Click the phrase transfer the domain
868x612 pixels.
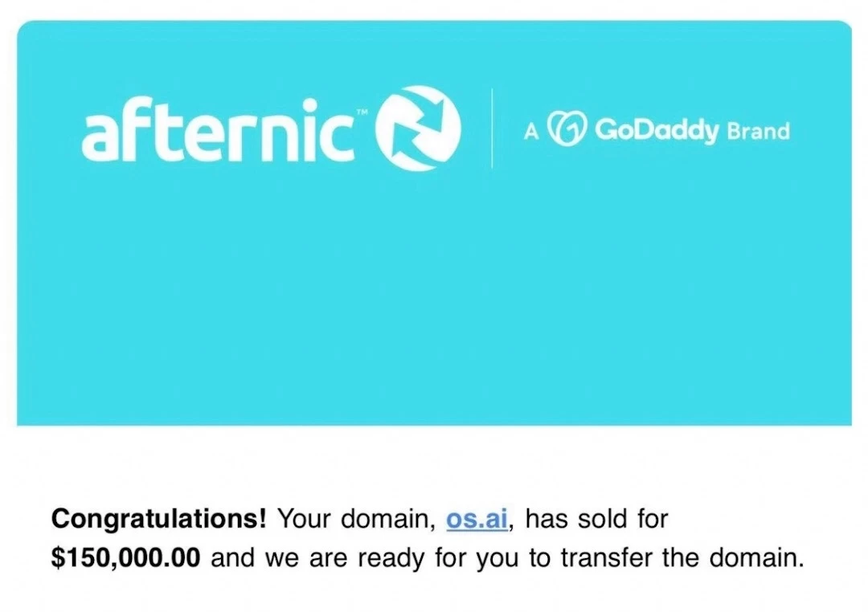point(682,557)
